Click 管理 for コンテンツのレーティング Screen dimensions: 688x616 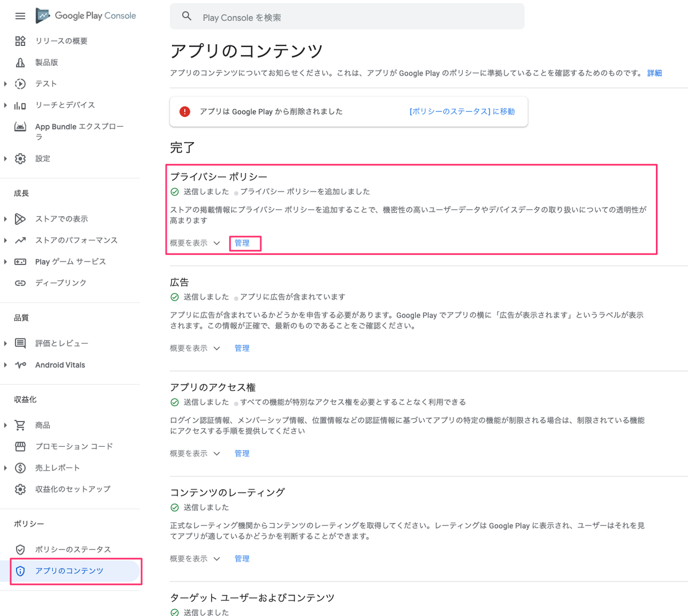[x=242, y=559]
